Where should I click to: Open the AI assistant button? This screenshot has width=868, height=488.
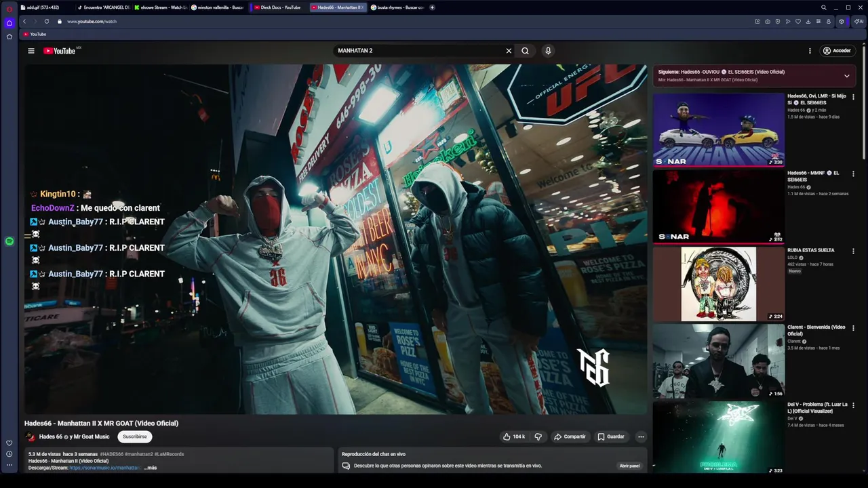(859, 21)
